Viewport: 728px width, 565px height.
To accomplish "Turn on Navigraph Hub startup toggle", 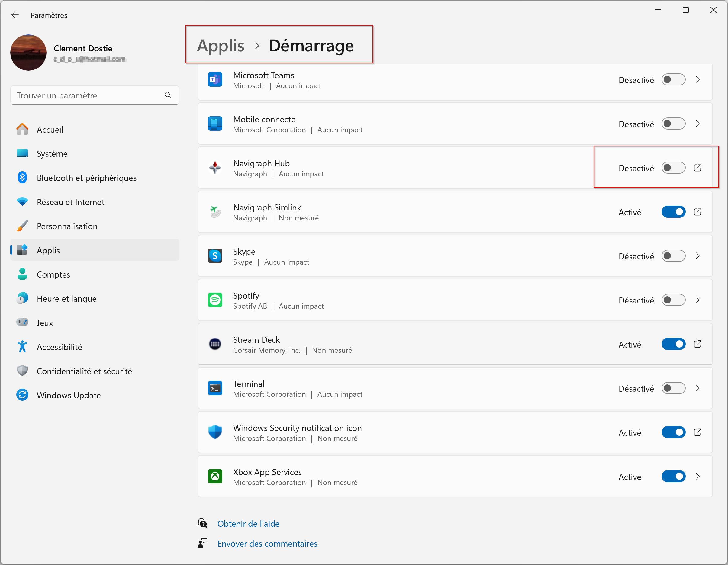I will [673, 168].
